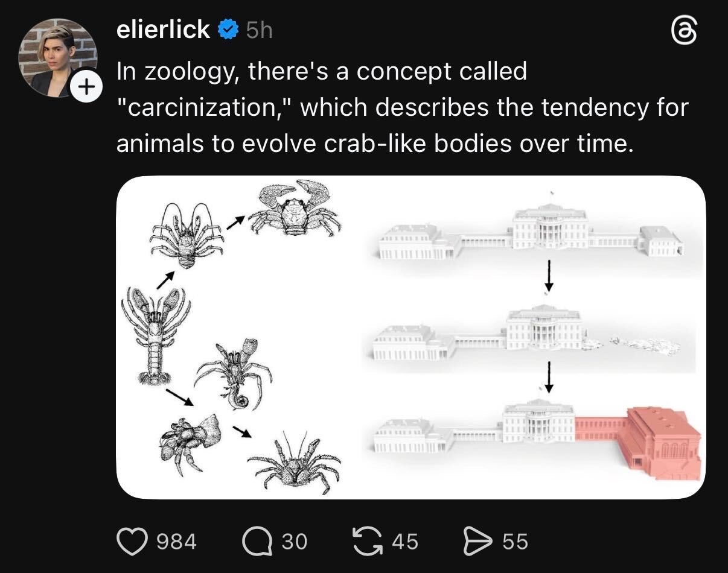Click the 55 shares count

[515, 541]
